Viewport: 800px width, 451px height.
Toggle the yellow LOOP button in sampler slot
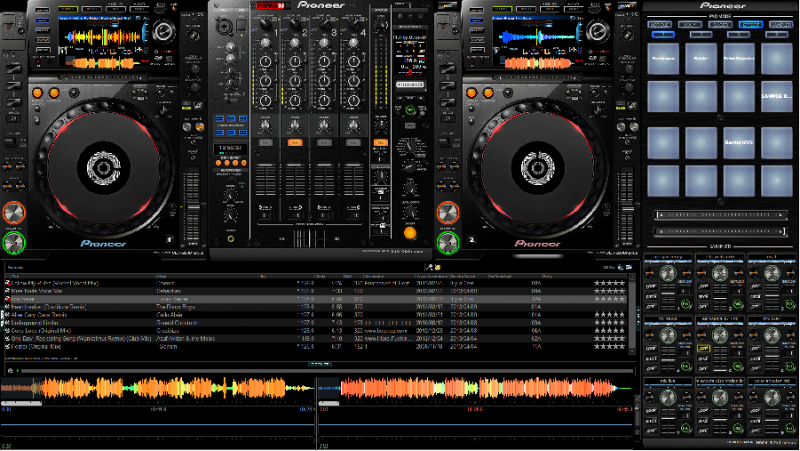pos(704,349)
